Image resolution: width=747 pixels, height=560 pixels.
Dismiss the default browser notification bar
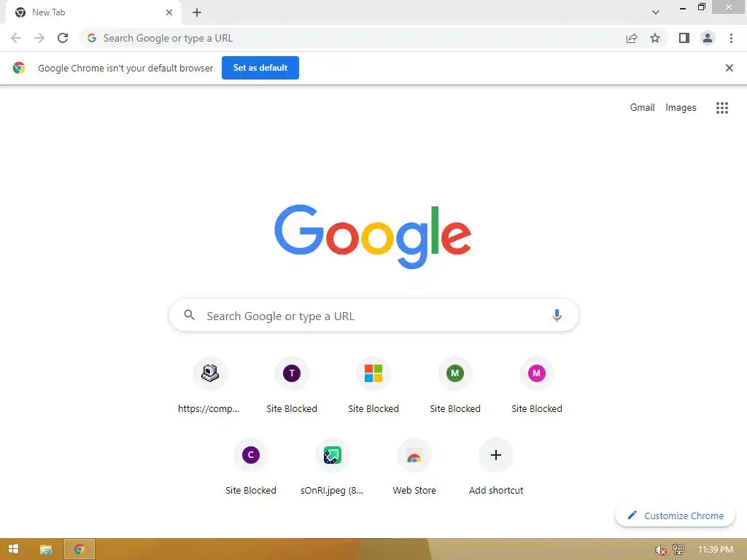pos(729,68)
